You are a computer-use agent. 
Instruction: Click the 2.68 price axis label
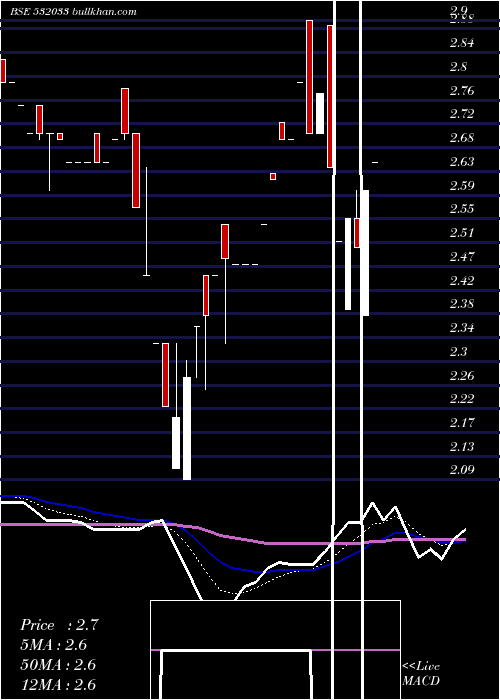coord(462,138)
